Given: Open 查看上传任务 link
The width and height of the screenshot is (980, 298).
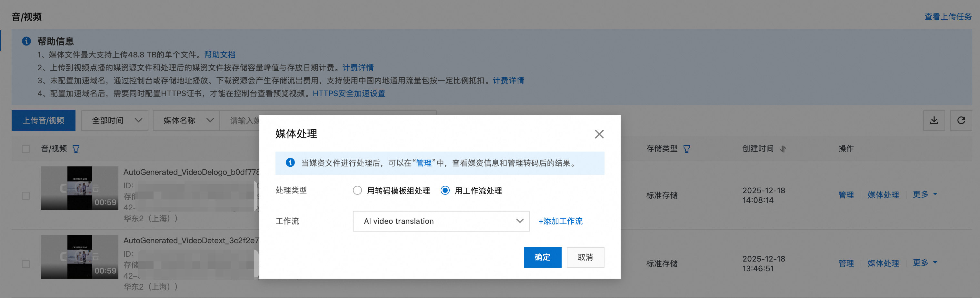Looking at the screenshot, I should pyautogui.click(x=948, y=17).
